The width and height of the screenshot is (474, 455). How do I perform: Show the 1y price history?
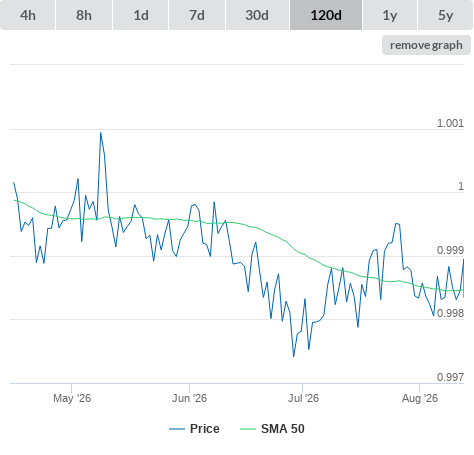pos(390,15)
